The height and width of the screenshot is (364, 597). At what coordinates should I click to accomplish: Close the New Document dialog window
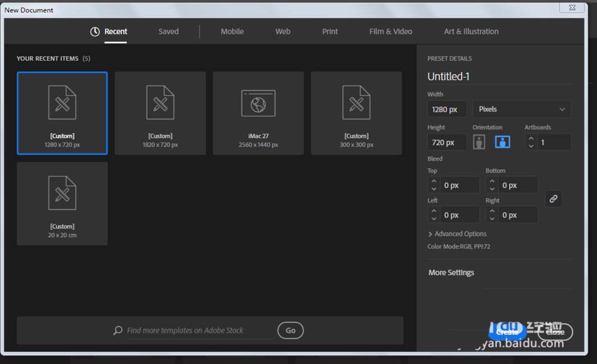pos(572,8)
